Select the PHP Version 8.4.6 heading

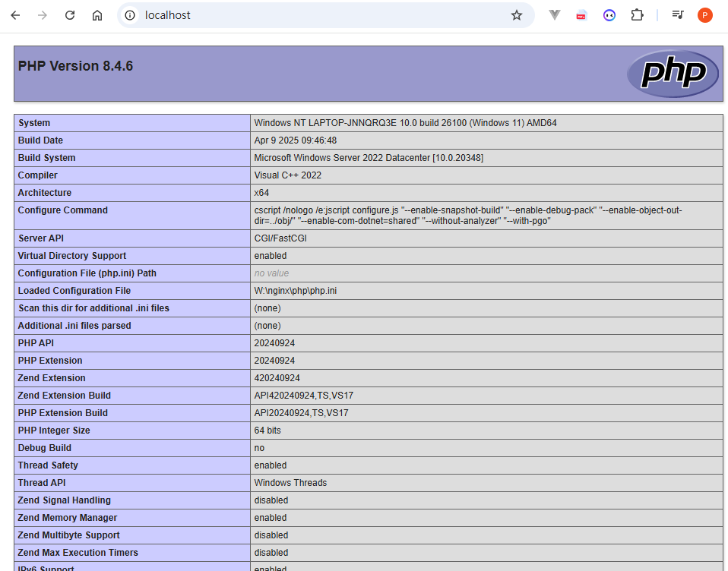[75, 66]
